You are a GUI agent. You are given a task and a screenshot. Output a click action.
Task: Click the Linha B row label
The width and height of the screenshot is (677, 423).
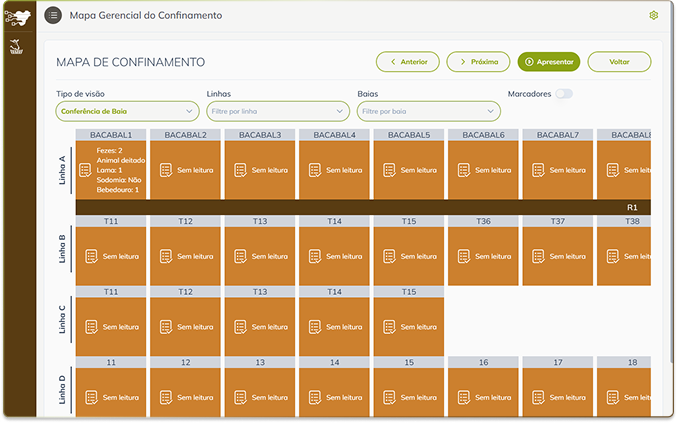[x=62, y=249]
